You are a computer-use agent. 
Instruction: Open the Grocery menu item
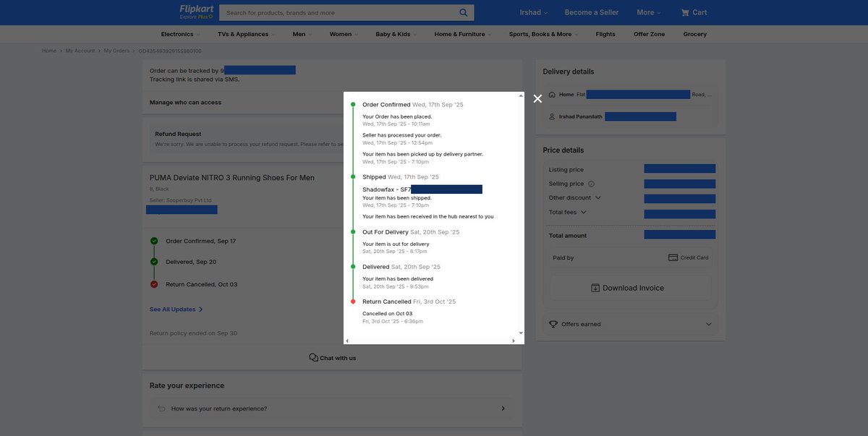[x=695, y=34]
